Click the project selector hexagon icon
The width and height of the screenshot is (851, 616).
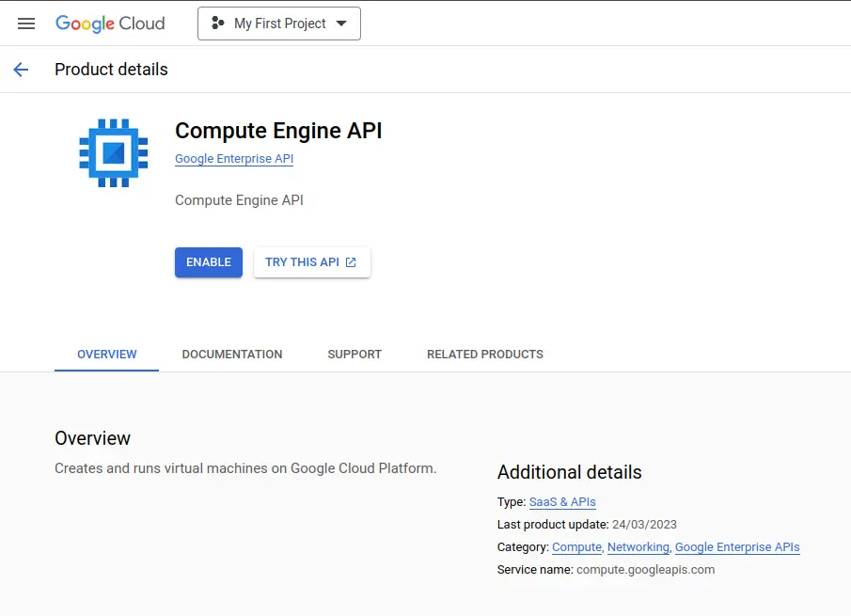pos(217,23)
